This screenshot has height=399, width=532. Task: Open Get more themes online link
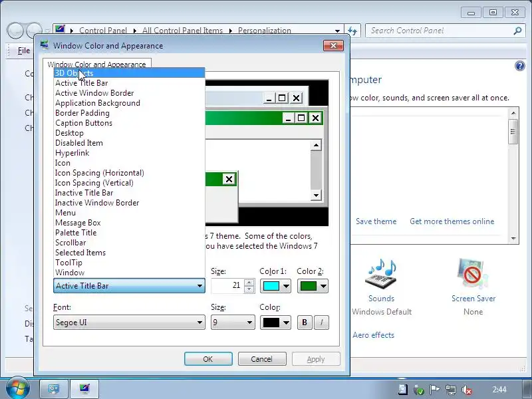coord(452,221)
